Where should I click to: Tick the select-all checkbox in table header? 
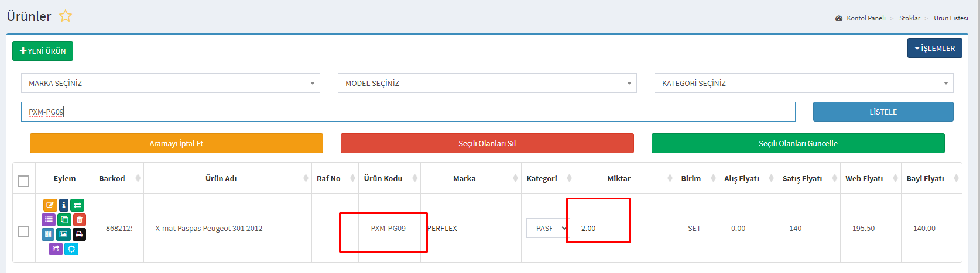(x=23, y=181)
